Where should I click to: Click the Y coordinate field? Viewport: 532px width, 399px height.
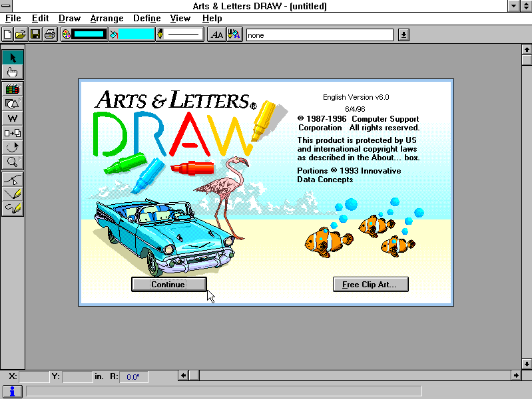tap(77, 376)
